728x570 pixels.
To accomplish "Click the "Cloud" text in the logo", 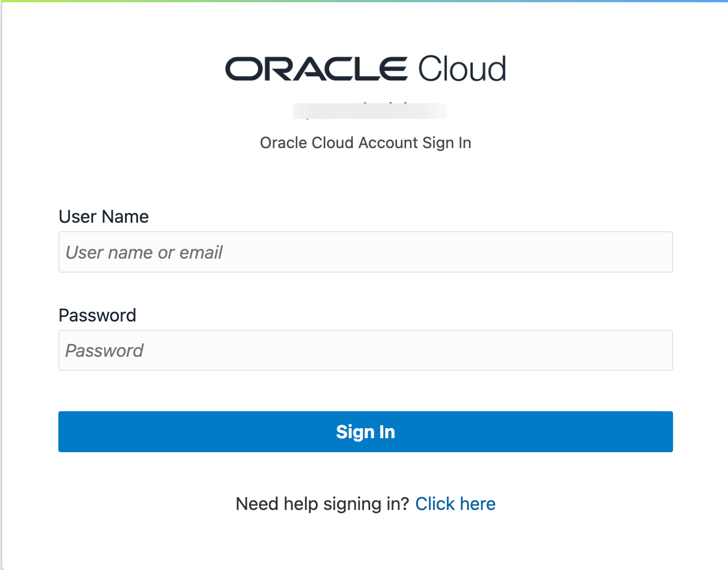I will (462, 69).
